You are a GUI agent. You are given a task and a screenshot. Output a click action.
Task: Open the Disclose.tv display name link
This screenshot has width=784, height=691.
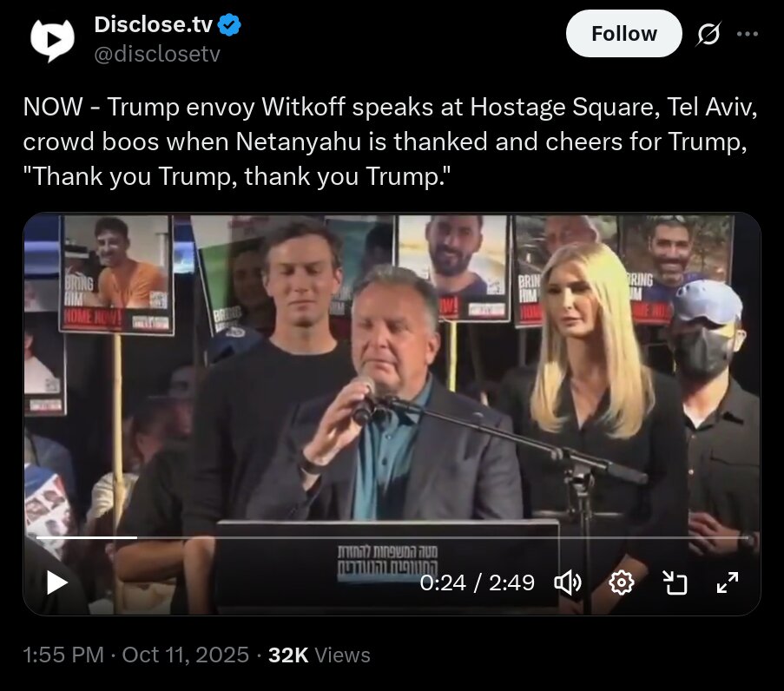(x=153, y=24)
